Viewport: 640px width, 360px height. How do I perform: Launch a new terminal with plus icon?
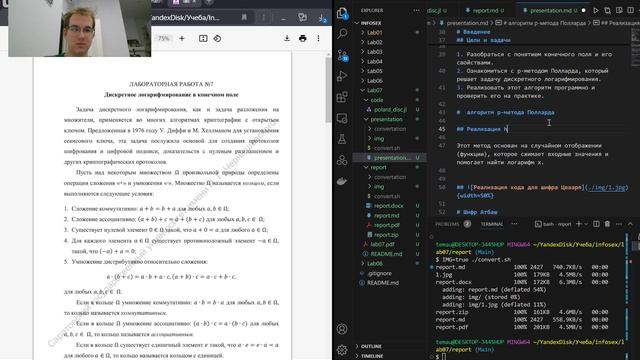[579, 224]
